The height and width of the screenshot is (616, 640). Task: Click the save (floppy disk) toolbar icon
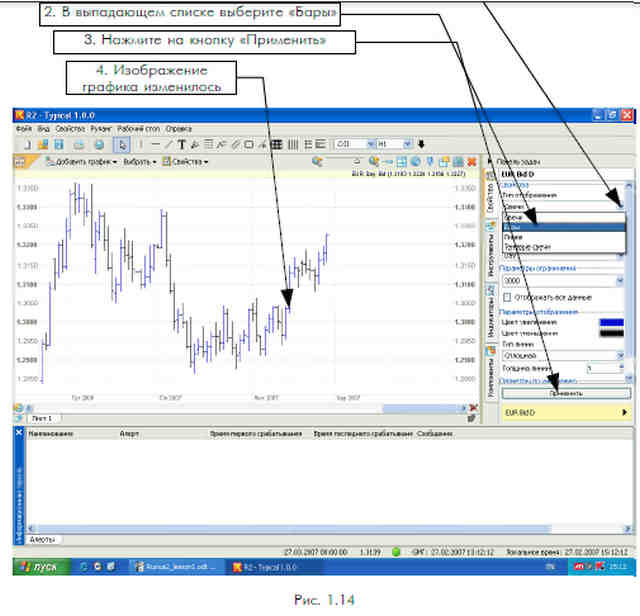click(59, 145)
